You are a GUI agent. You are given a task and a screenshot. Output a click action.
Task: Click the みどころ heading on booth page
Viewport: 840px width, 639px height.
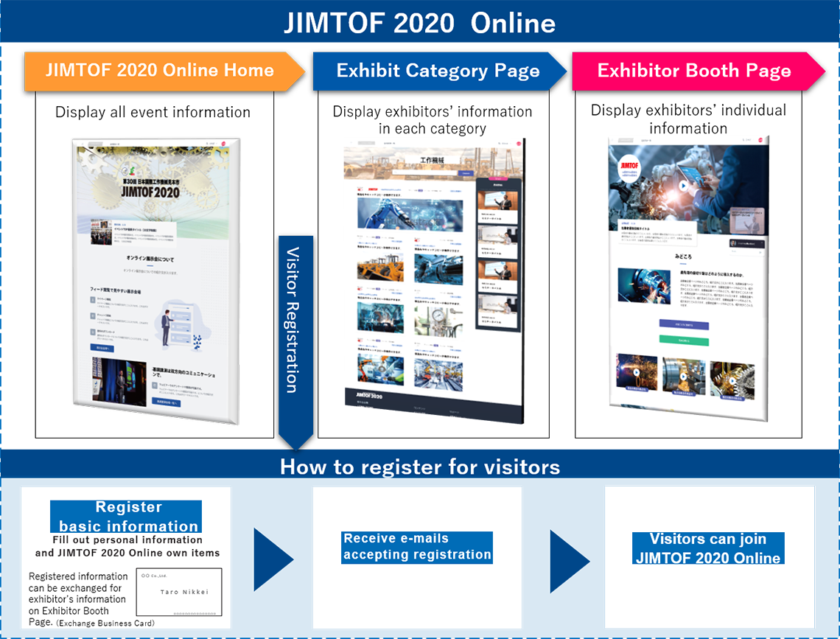pos(683,256)
